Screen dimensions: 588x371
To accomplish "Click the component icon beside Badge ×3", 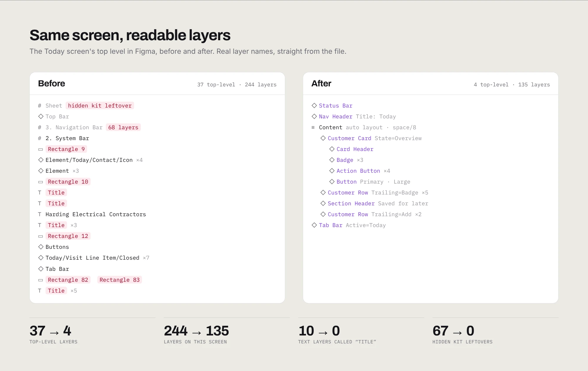I will (x=332, y=160).
